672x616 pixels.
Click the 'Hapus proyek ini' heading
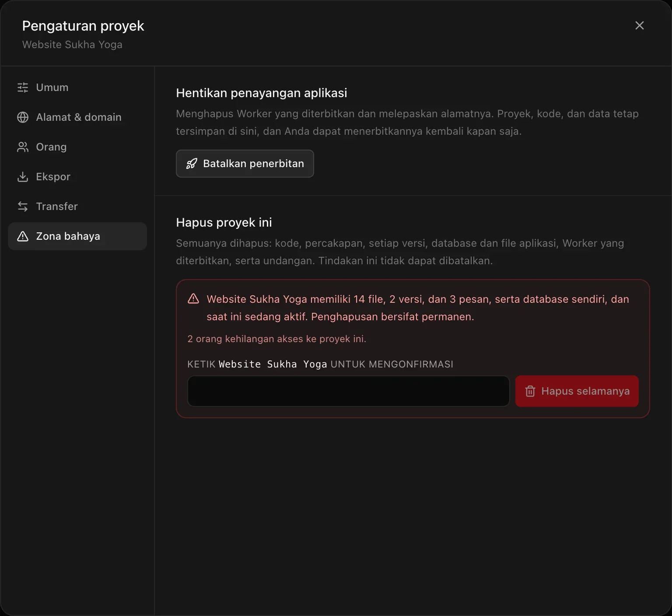pyautogui.click(x=224, y=222)
